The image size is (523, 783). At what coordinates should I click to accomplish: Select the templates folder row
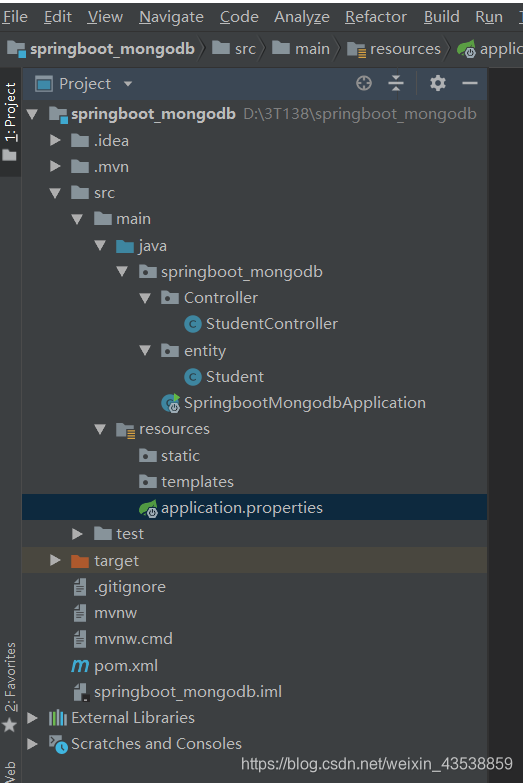254,482
